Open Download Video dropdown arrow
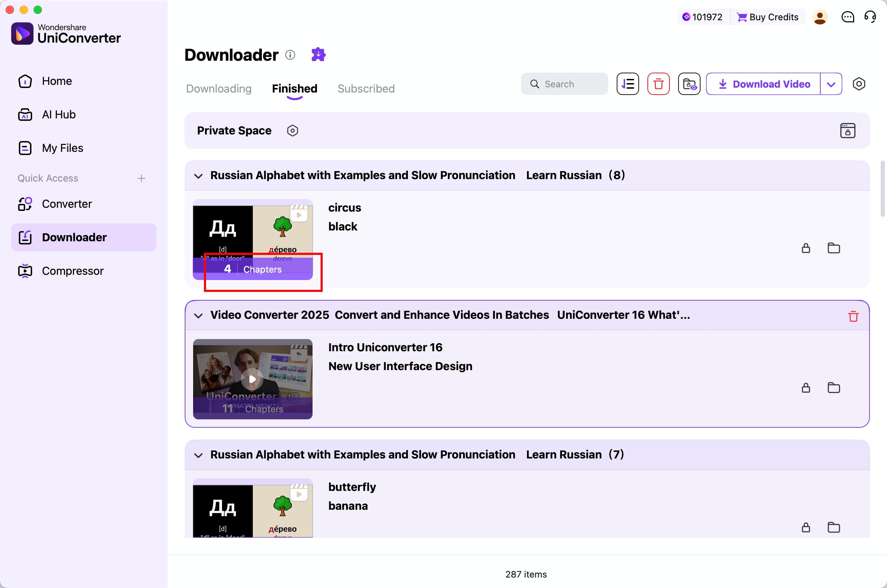This screenshot has width=887, height=588. click(x=831, y=84)
